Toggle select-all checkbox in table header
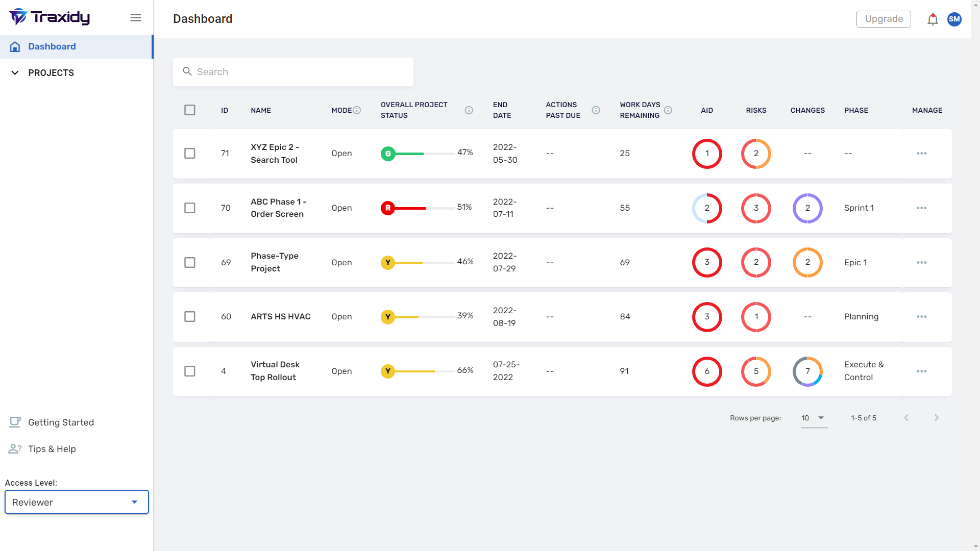This screenshot has width=980, height=551. click(190, 110)
